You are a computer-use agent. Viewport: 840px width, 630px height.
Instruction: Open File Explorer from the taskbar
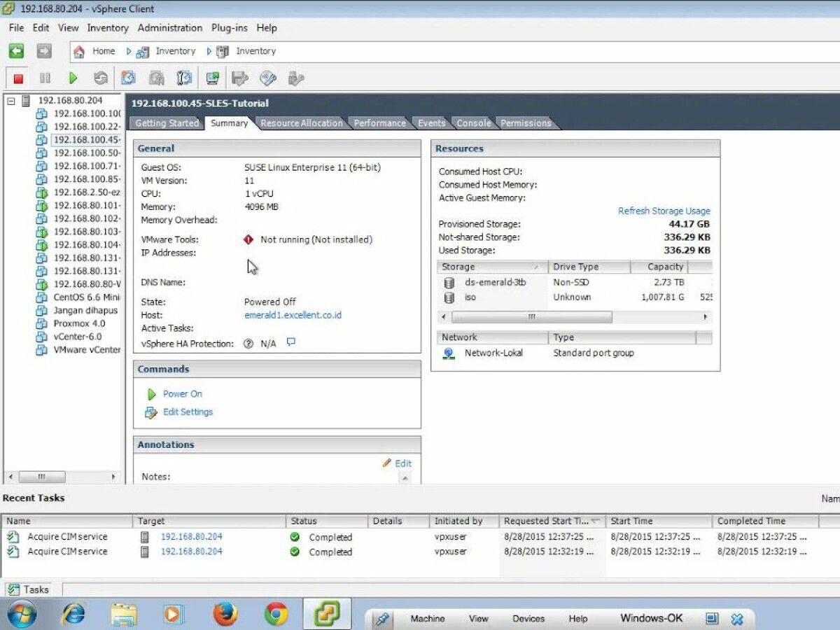pos(124,614)
